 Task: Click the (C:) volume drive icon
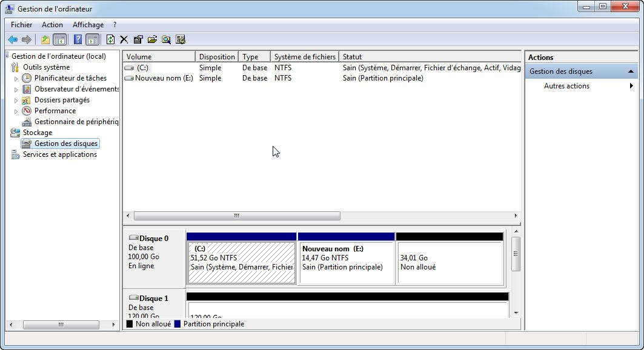point(130,68)
